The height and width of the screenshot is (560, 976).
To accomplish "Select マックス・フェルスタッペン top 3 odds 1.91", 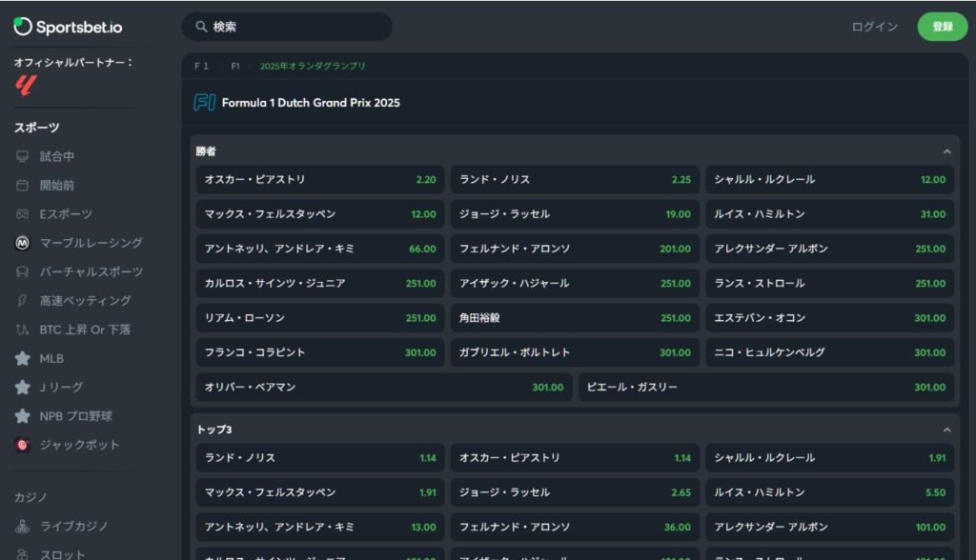I will 320,492.
